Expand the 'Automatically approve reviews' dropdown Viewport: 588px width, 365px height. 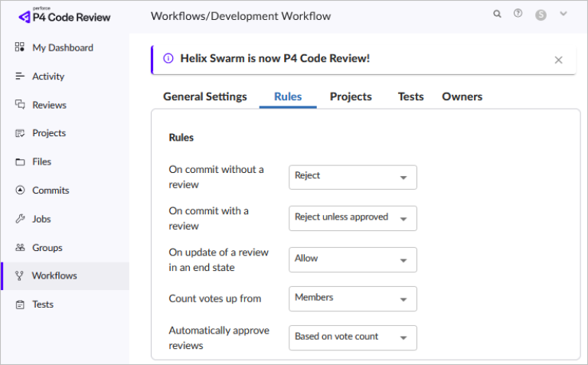coord(353,337)
